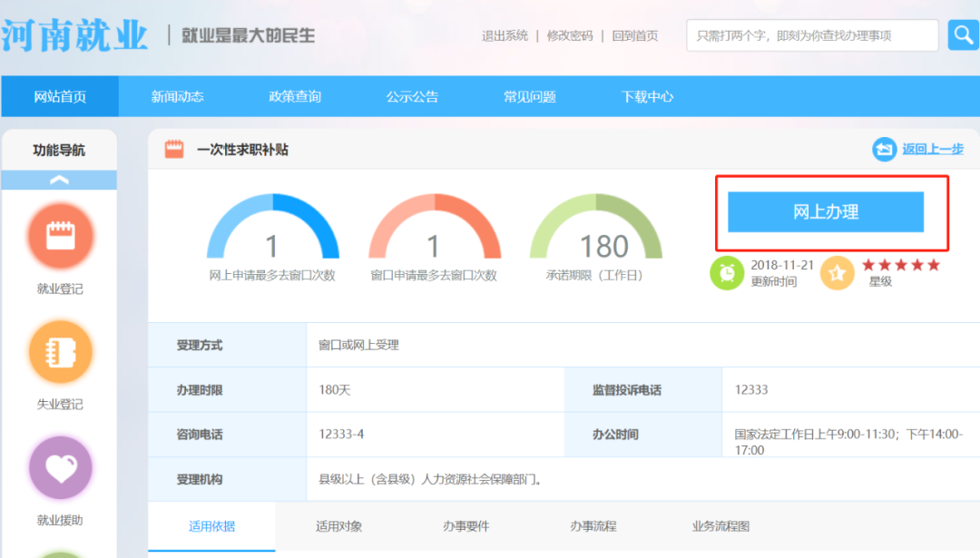Viewport: 980px width, 558px height.
Task: Open 就业援助 heart icon
Action: (x=60, y=467)
